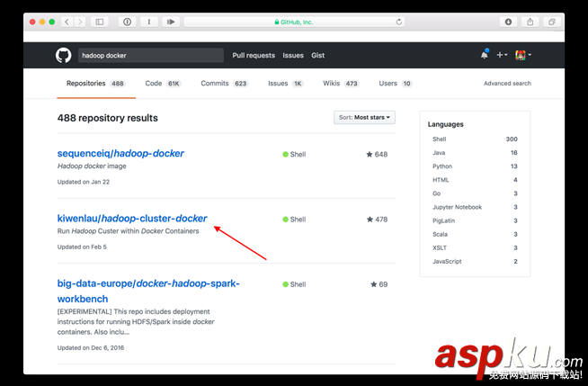The height and width of the screenshot is (386, 588).
Task: Open the Safari downloads icon
Action: pyautogui.click(x=508, y=22)
